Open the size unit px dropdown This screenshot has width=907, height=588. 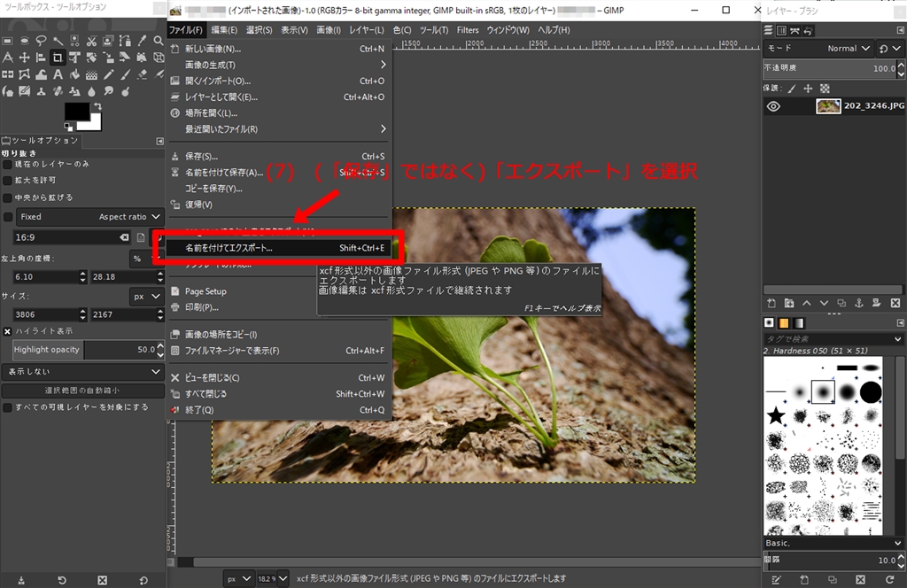point(147,296)
